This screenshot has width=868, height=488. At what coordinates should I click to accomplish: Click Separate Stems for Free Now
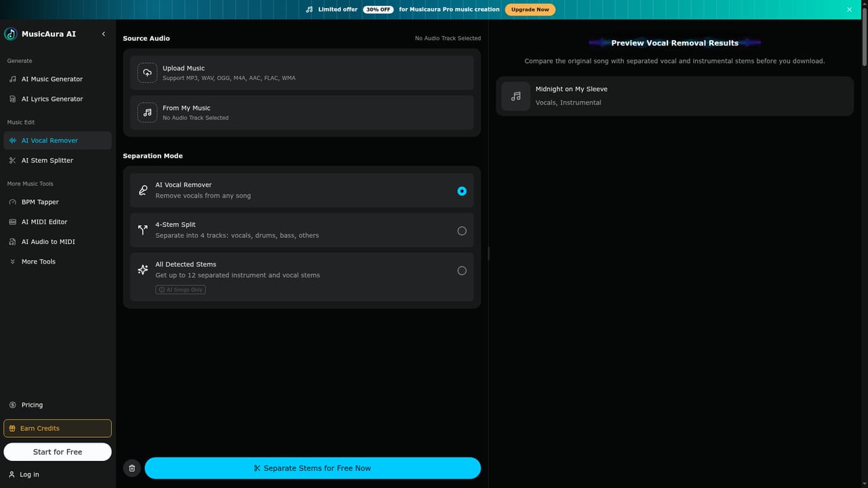tap(313, 468)
